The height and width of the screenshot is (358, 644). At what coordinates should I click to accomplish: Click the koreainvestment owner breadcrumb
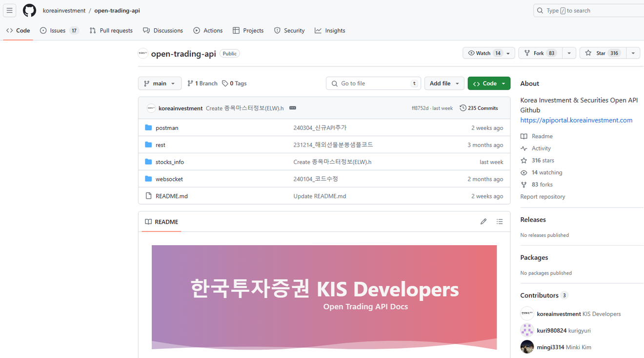click(x=64, y=10)
